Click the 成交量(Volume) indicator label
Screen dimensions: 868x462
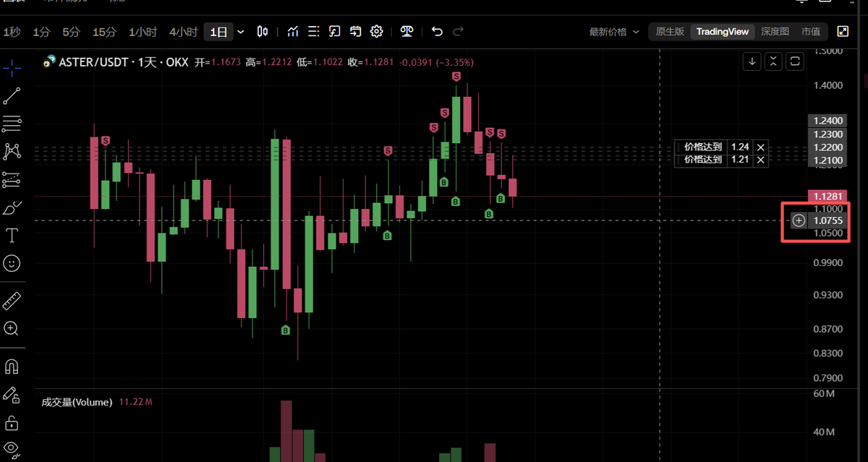tap(77, 402)
